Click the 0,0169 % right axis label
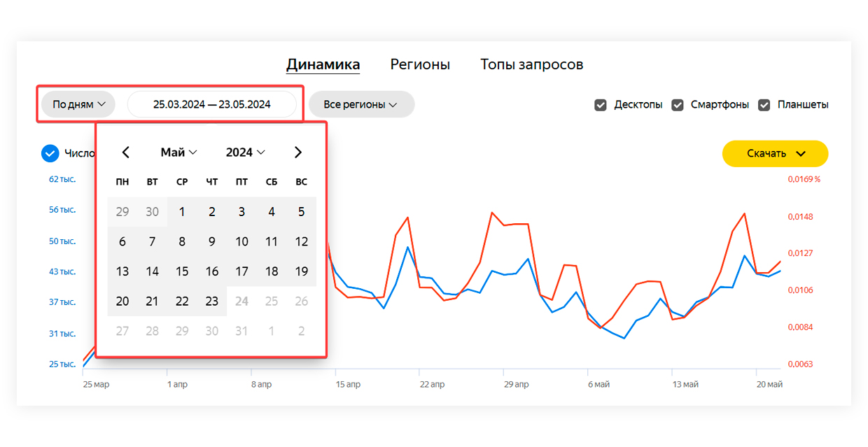The height and width of the screenshot is (447, 868). coord(804,179)
